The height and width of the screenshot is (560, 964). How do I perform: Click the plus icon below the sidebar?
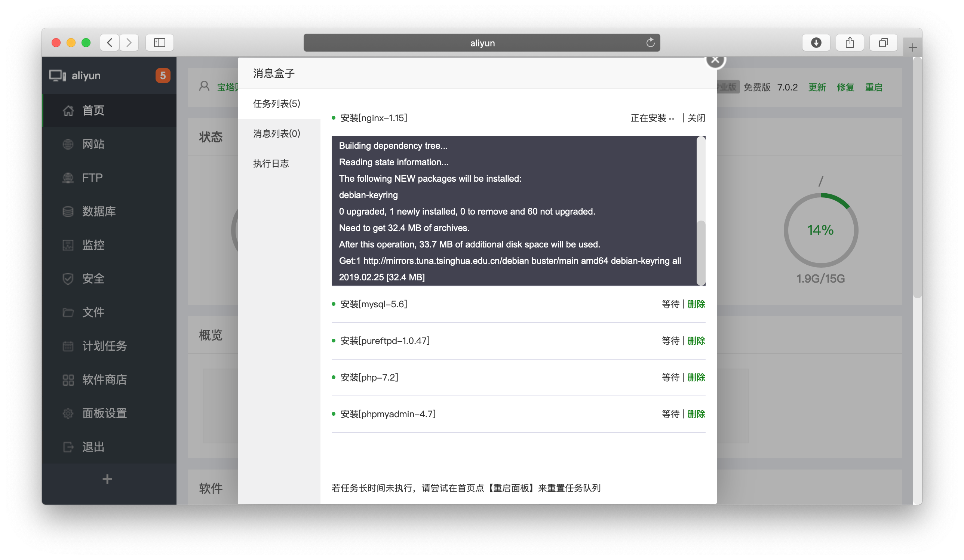pos(107,479)
